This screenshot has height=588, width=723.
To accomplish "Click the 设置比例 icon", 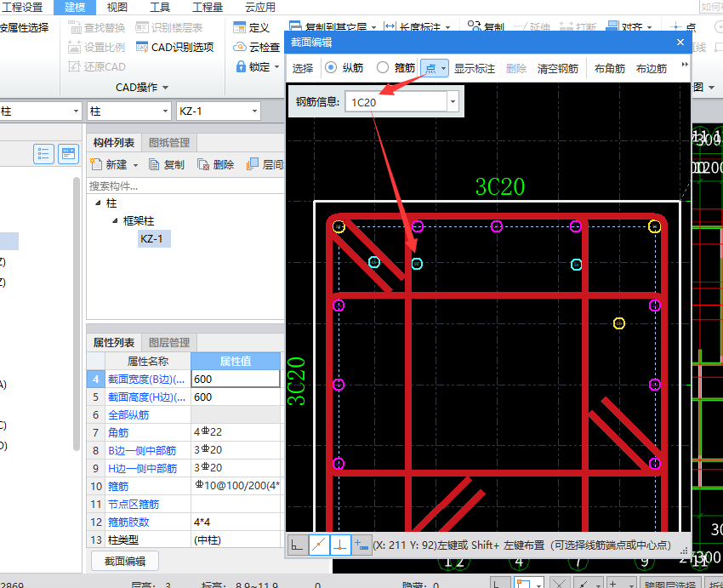I will click(75, 47).
